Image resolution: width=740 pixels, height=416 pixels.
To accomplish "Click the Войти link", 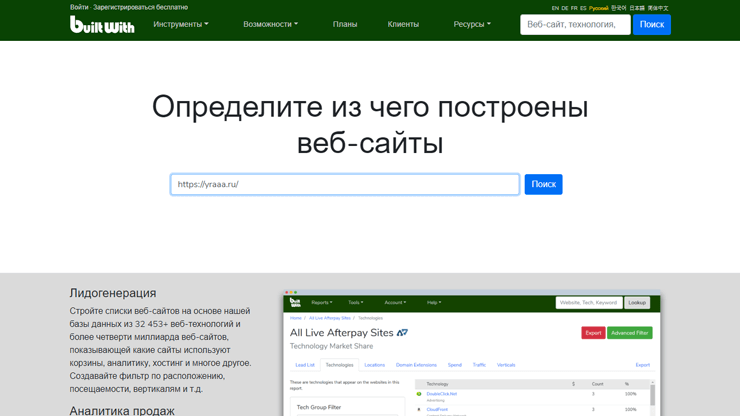I will 79,7.
